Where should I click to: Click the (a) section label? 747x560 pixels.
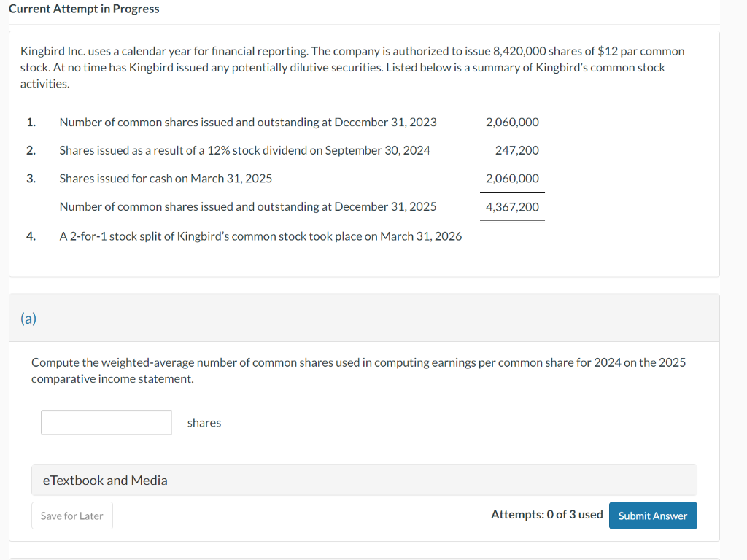(28, 318)
